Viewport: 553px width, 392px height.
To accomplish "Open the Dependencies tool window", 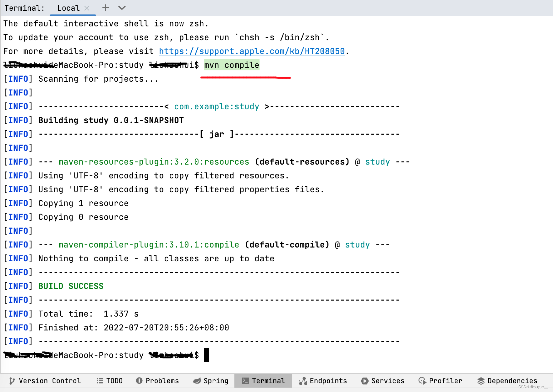I will [x=507, y=381].
